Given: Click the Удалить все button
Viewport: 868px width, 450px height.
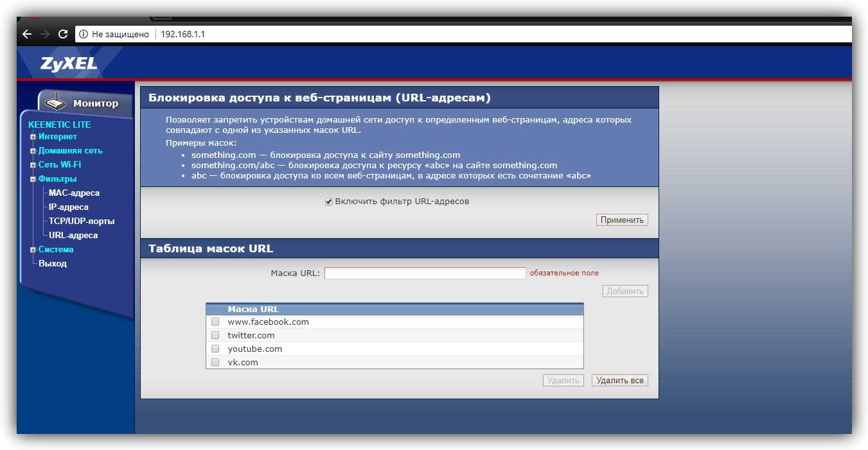Looking at the screenshot, I should point(619,381).
